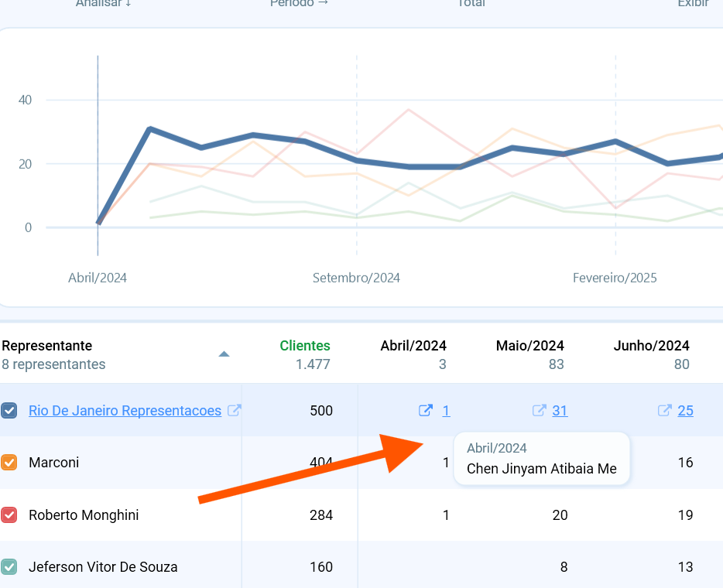Click the sort arrow in Representante column header
Image resolution: width=723 pixels, height=588 pixels.
pos(224,354)
